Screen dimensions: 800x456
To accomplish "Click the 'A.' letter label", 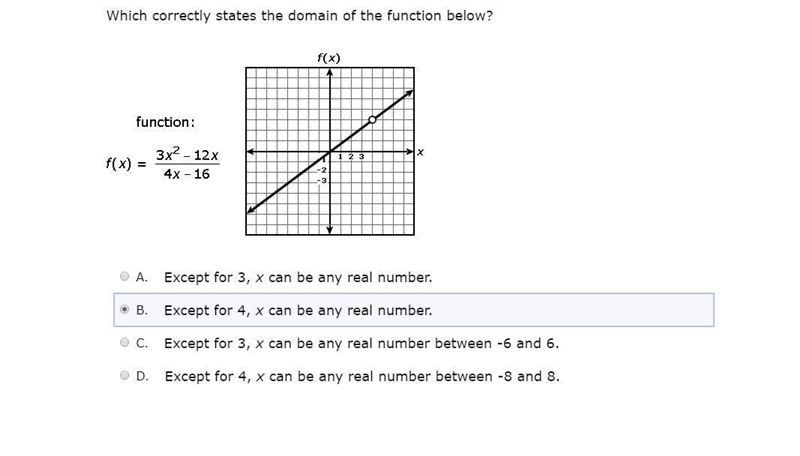I will click(x=142, y=277).
